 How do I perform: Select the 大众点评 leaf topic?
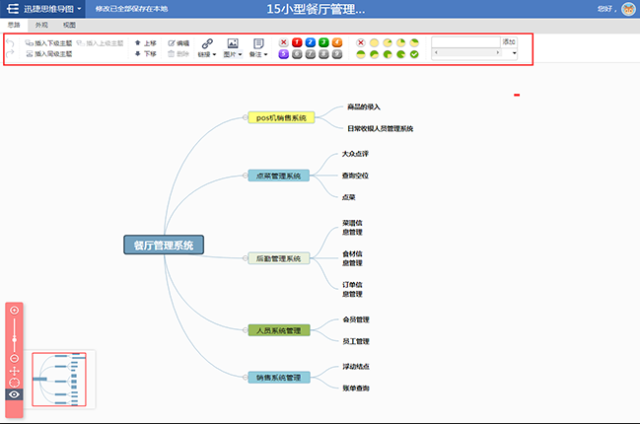[355, 154]
